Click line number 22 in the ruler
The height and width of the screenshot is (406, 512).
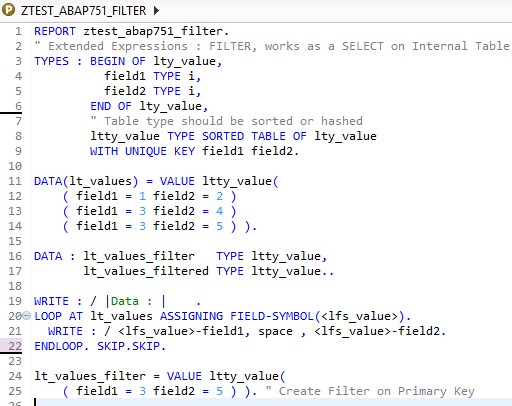(15, 346)
